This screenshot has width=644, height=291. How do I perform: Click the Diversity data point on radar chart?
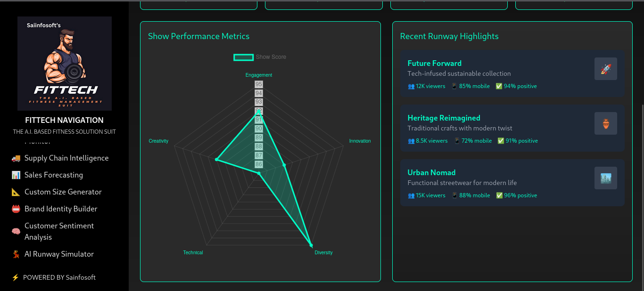tap(311, 245)
